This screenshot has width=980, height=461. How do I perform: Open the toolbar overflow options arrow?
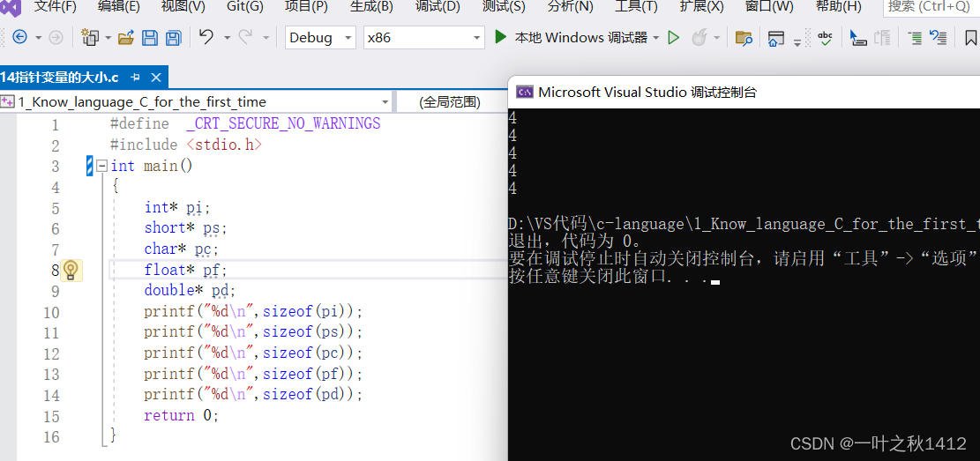click(797, 42)
